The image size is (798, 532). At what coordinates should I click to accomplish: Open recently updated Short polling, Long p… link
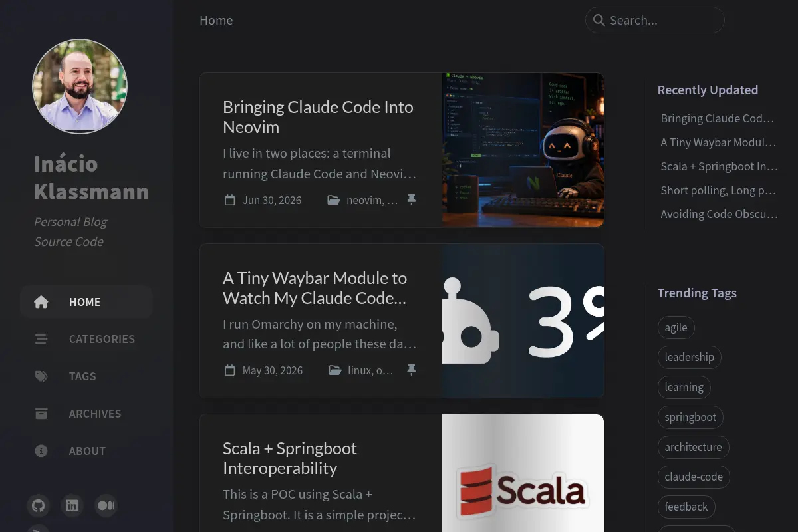(x=718, y=190)
